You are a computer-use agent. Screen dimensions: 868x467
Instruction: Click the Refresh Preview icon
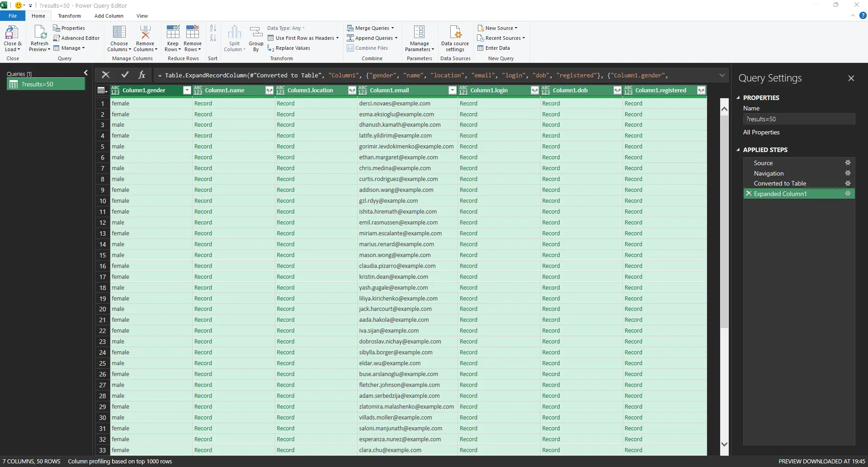coord(40,33)
